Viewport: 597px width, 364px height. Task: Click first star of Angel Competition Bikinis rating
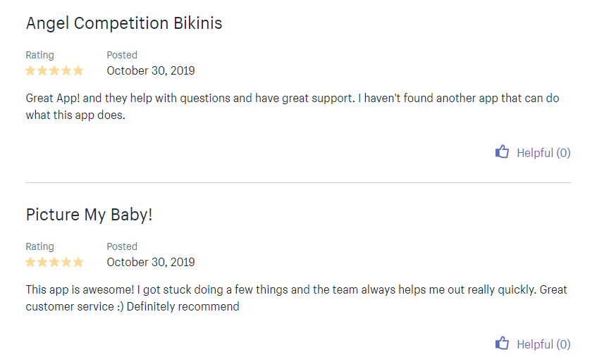[x=31, y=70]
